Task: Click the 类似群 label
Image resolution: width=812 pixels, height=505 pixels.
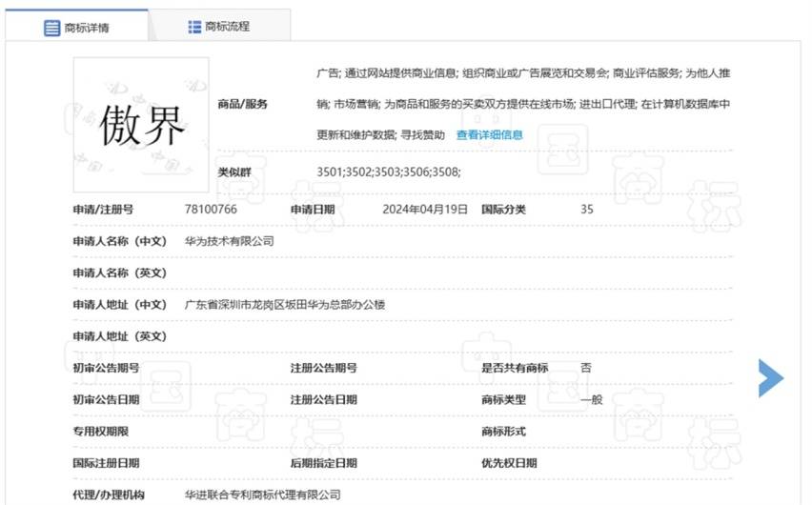Action: tap(234, 172)
